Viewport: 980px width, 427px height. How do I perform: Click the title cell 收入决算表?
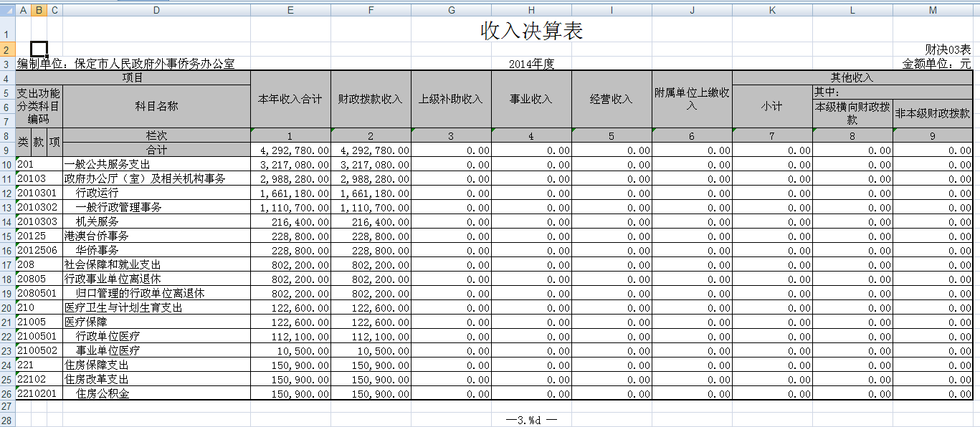pos(531,31)
